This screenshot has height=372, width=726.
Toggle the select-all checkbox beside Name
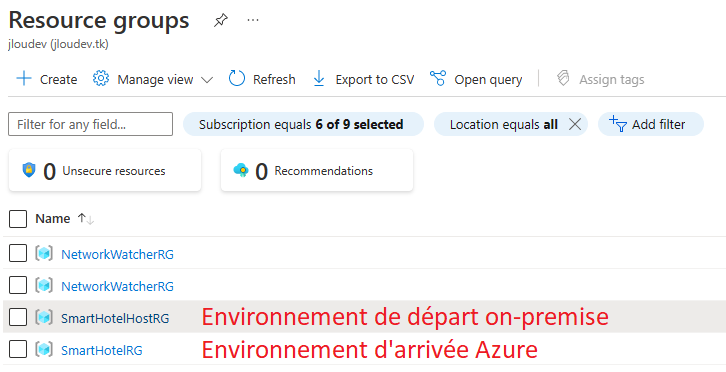click(x=18, y=219)
